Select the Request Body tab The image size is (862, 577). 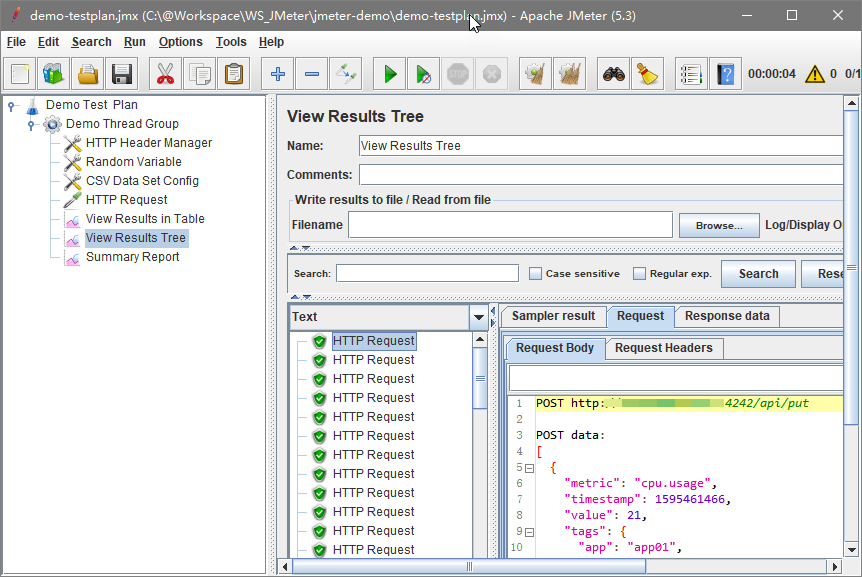[x=555, y=348]
